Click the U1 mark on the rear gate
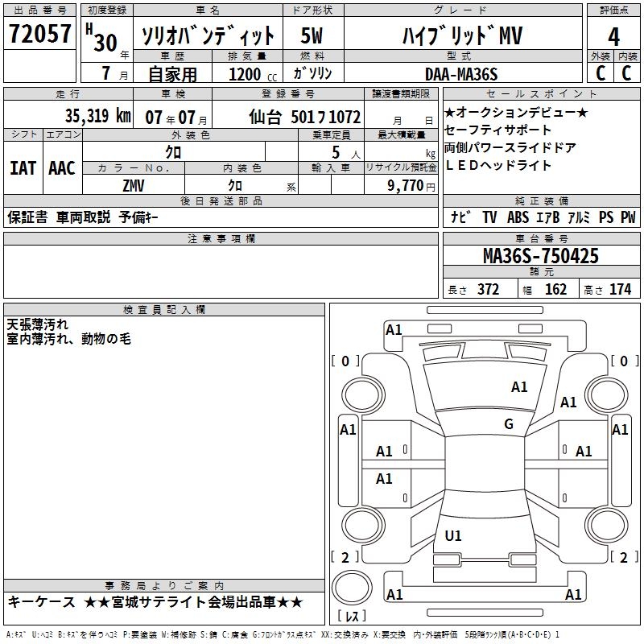Image resolution: width=644 pixels, height=644 pixels. 453,535
